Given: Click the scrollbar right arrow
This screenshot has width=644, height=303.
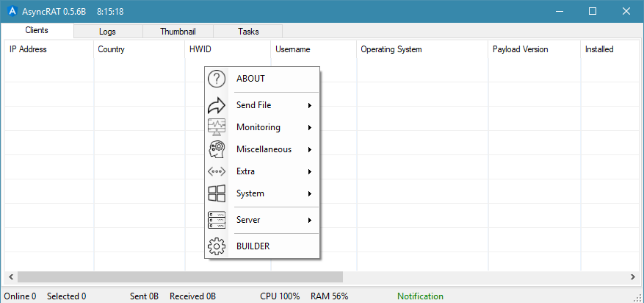Looking at the screenshot, I should click(633, 277).
